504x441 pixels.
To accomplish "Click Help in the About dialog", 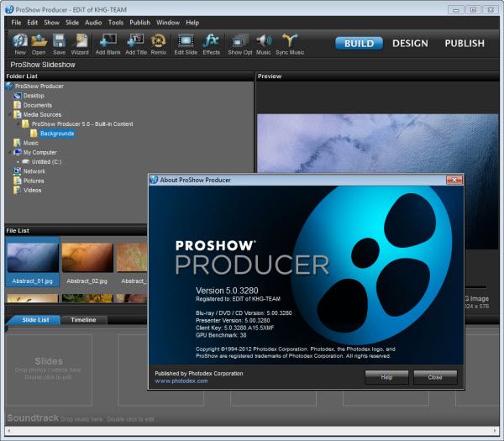I will click(386, 377).
